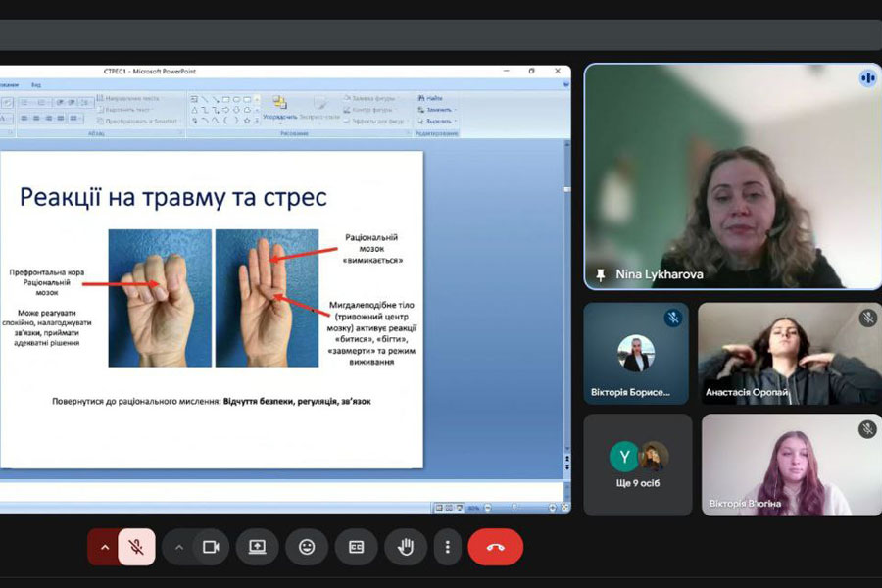Turn on closed captions
The image size is (882, 588).
356,547
